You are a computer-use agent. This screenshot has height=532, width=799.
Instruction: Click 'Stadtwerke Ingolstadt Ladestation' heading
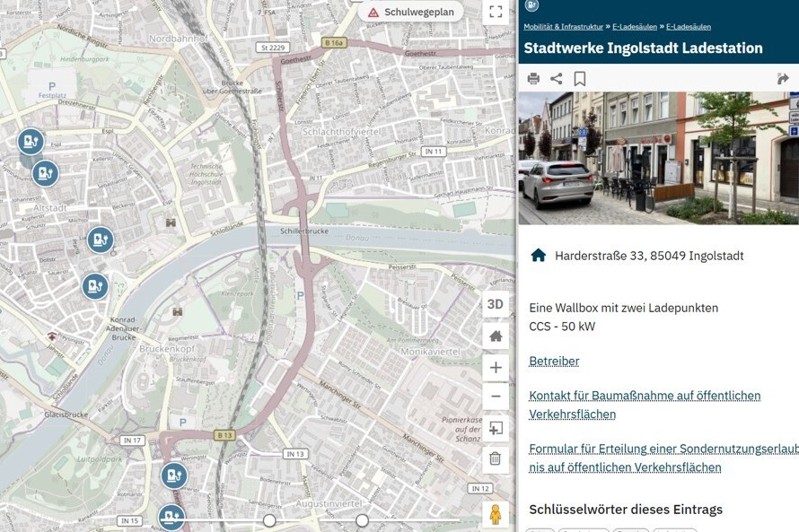643,48
